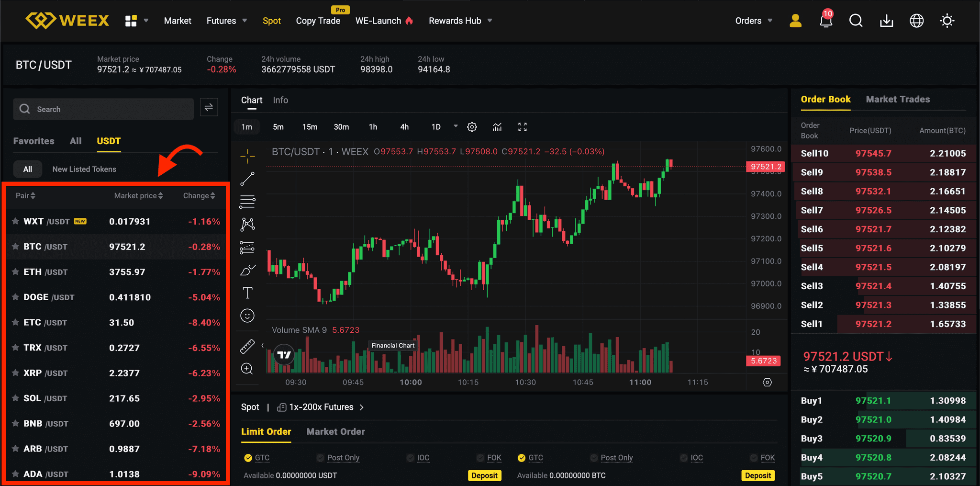Open the Orders dropdown
Viewport: 980px width, 486px height.
coord(754,21)
